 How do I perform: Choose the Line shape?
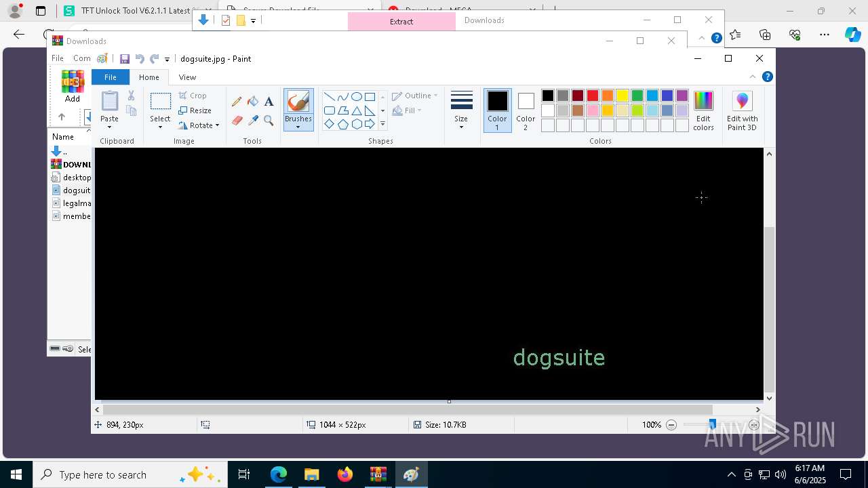tap(329, 96)
